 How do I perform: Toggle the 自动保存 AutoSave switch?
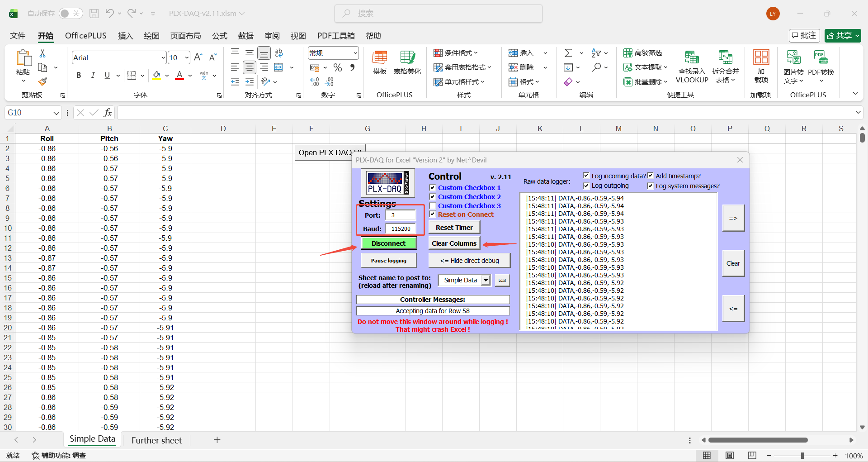(71, 14)
